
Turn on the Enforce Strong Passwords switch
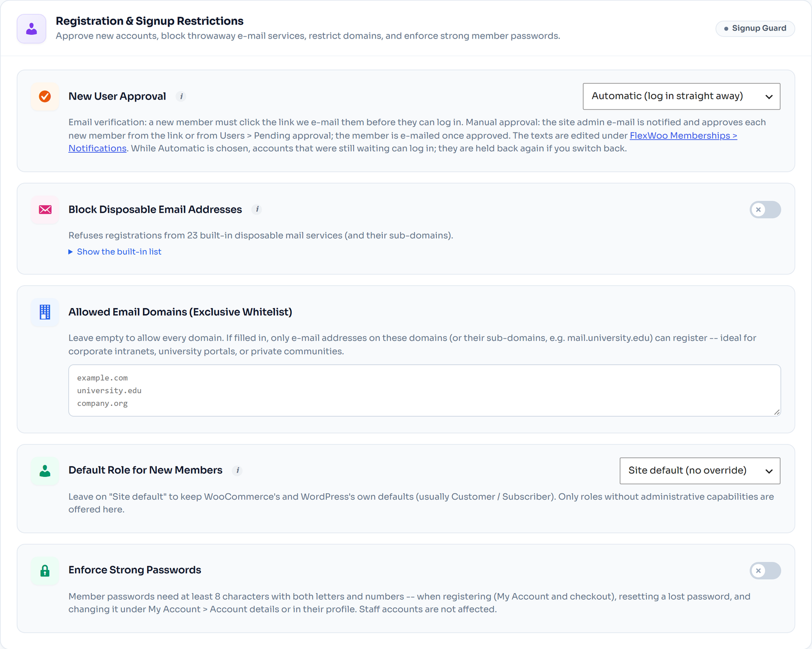coord(765,571)
